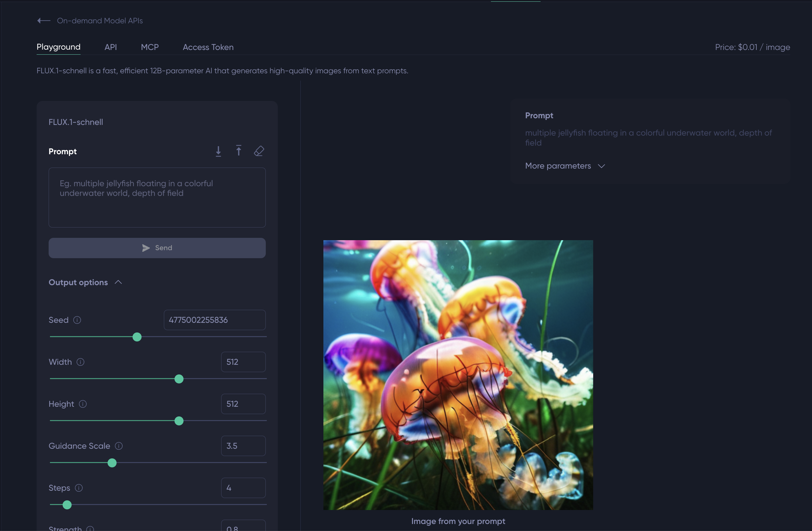
Task: Click the Height info icon
Action: 83,404
